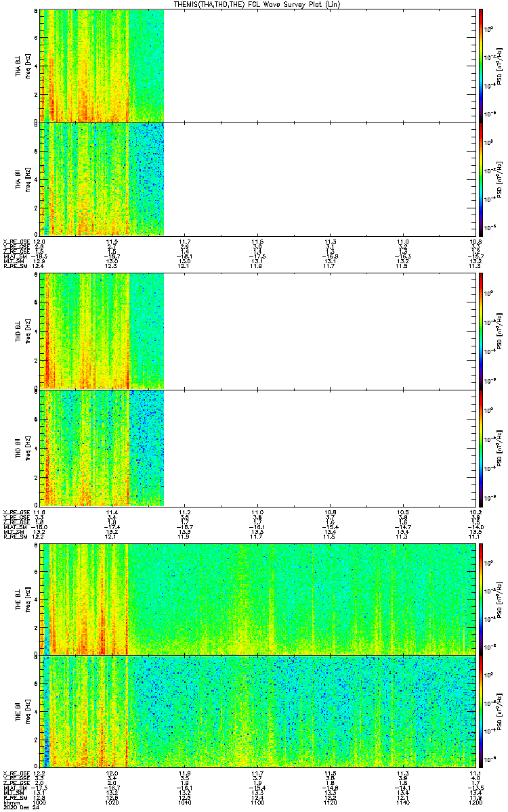Click the THA B-perpendicular spectrogram panel
Viewport: 508px width, 812px height.
[x=102, y=66]
